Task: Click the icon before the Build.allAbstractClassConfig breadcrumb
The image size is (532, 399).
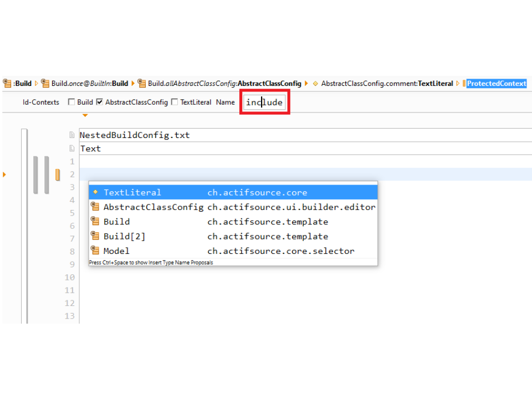Action: tap(142, 84)
